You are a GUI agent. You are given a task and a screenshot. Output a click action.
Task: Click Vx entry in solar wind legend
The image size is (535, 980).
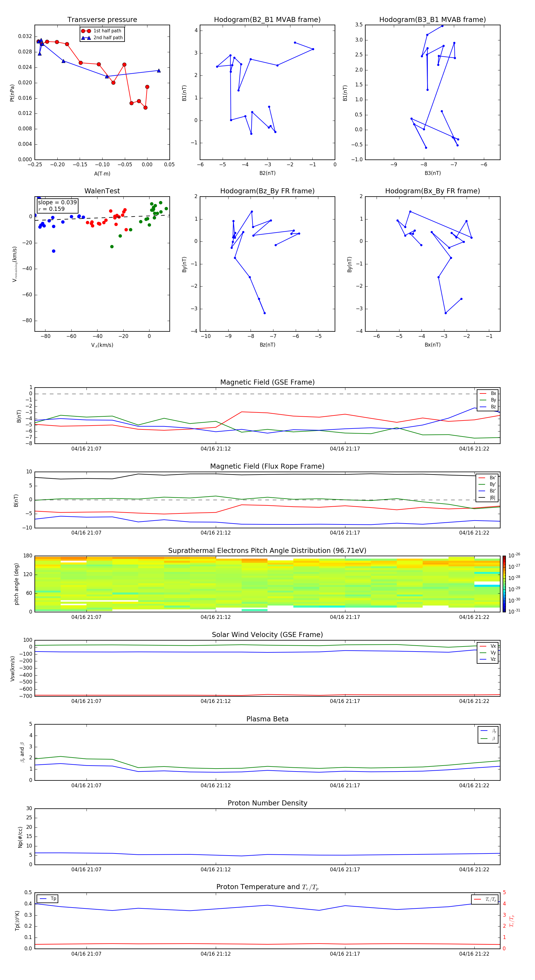[488, 646]
